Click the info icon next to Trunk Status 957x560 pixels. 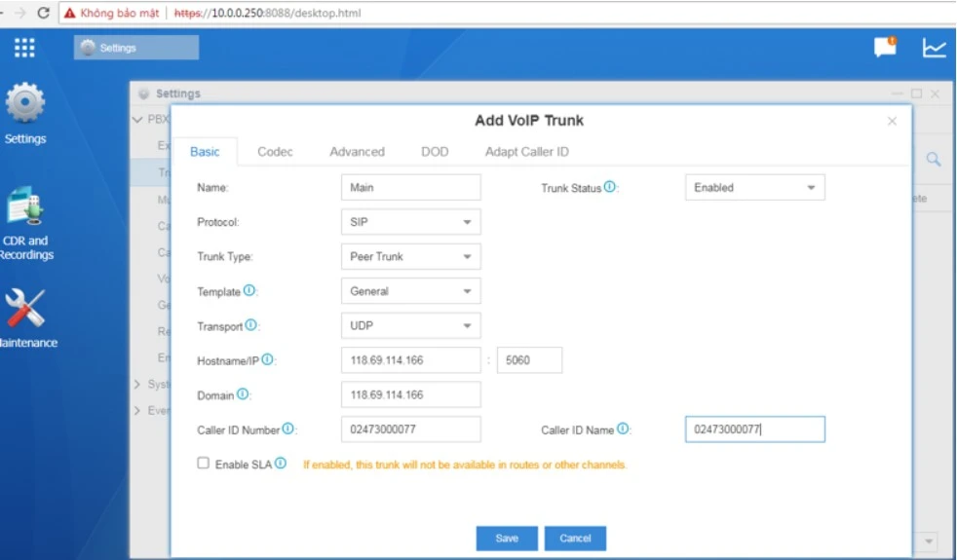610,187
